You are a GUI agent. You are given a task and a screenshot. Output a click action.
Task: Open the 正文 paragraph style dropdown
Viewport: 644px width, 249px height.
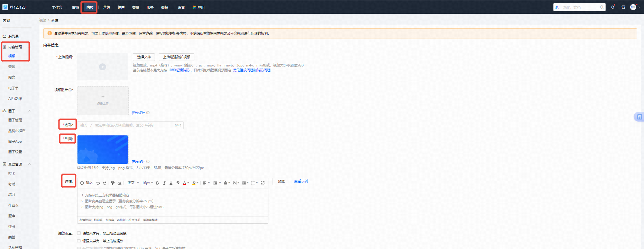[x=133, y=183]
